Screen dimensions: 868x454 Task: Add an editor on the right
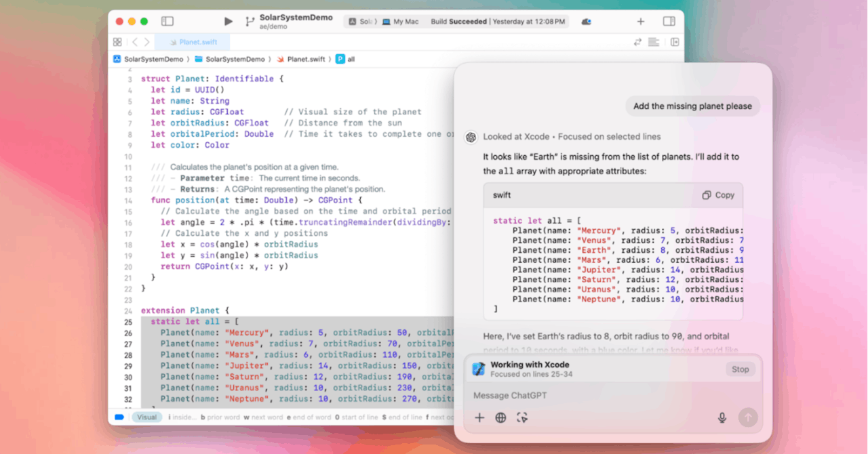[675, 42]
